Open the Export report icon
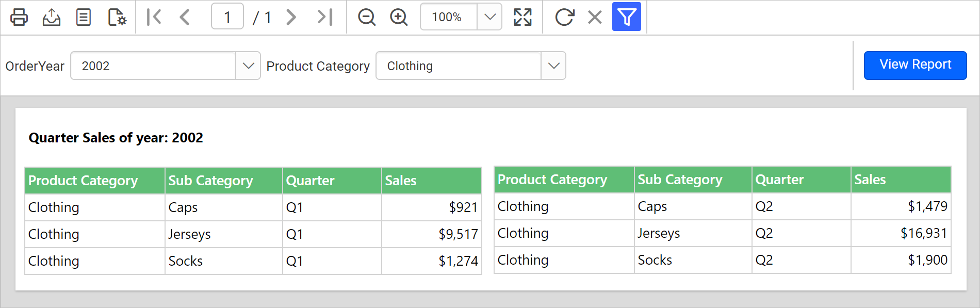The image size is (980, 308). point(51,17)
